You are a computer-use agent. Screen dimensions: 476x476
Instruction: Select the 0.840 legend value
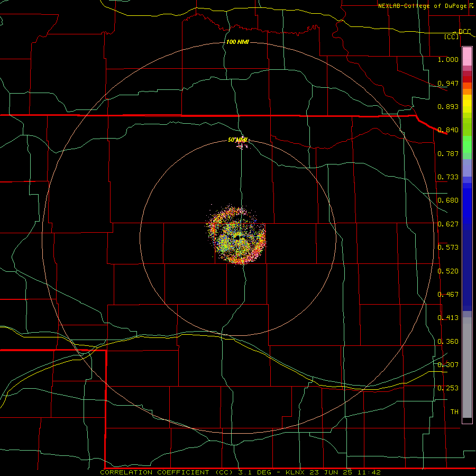448,130
